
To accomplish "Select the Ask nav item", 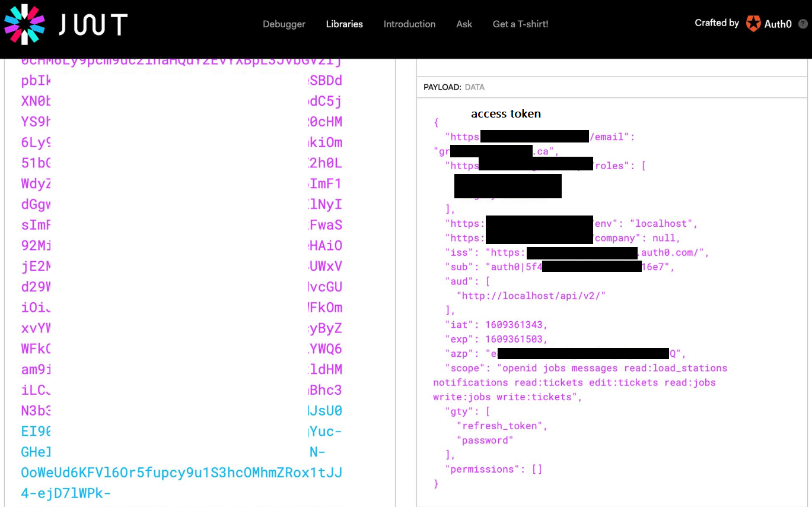I will coord(464,24).
